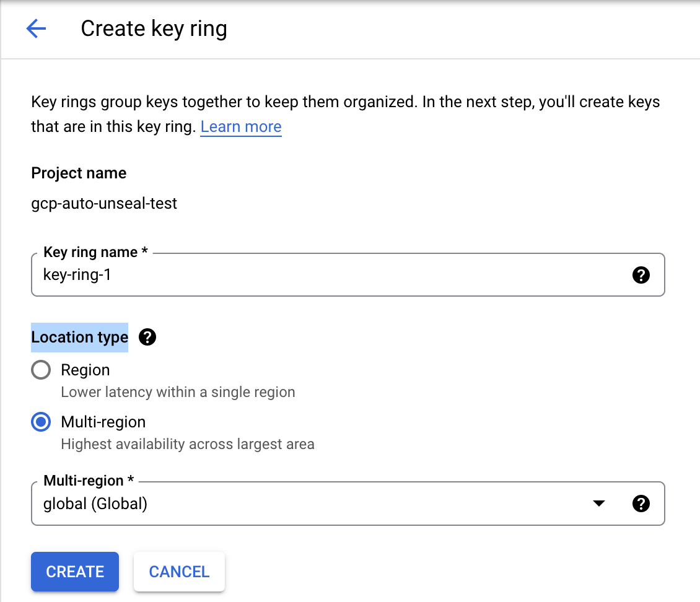Click the gcp-auto-unseal-test project name text

(x=104, y=203)
